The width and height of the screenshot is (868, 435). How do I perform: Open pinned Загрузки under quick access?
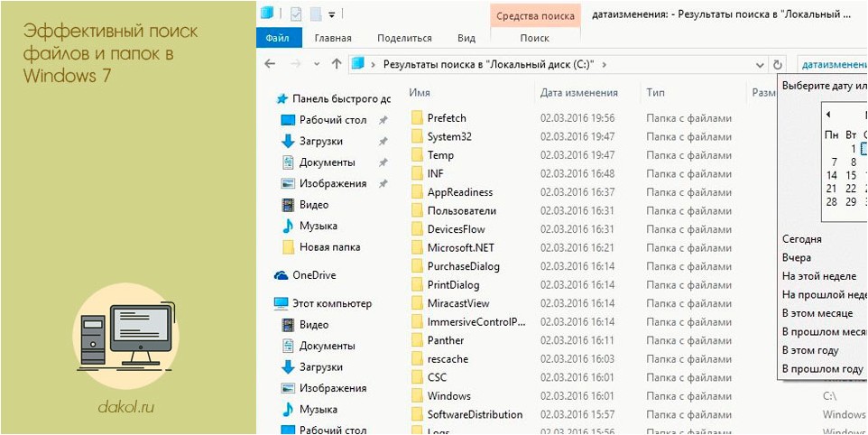coord(321,141)
